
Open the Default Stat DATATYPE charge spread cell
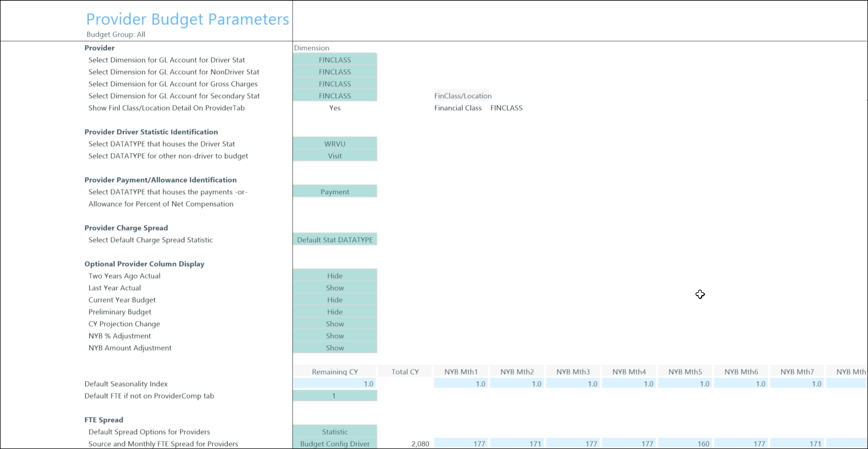point(334,240)
